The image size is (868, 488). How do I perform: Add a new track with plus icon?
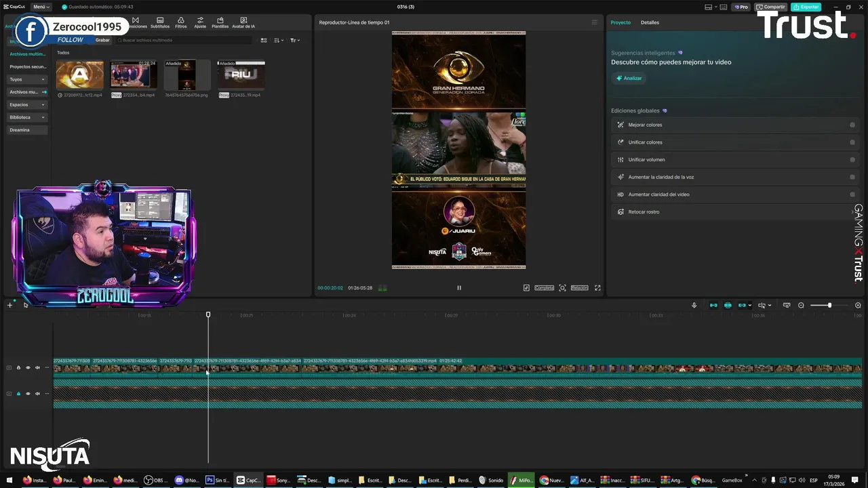tap(9, 305)
